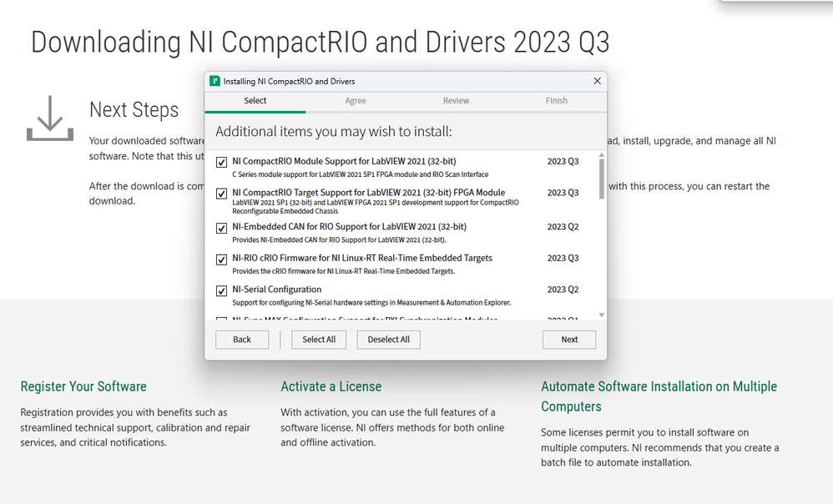This screenshot has height=504, width=833.
Task: Click description 'C Series module support for LabVIEW 2021 SP1'
Action: pos(361,174)
